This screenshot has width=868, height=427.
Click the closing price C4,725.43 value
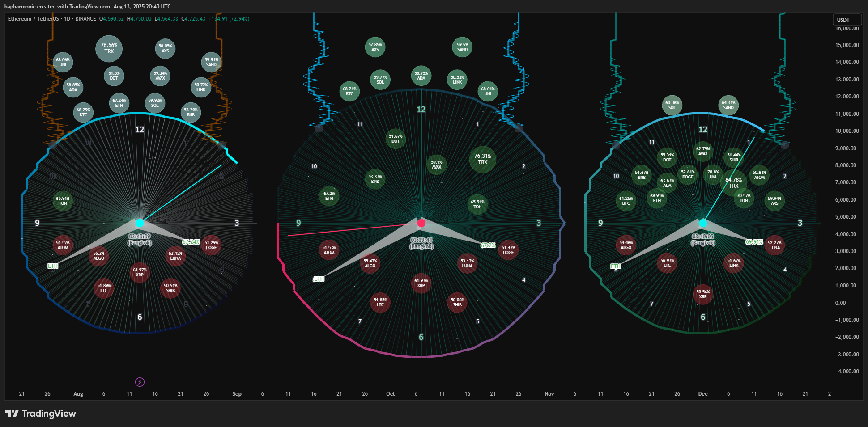(193, 19)
